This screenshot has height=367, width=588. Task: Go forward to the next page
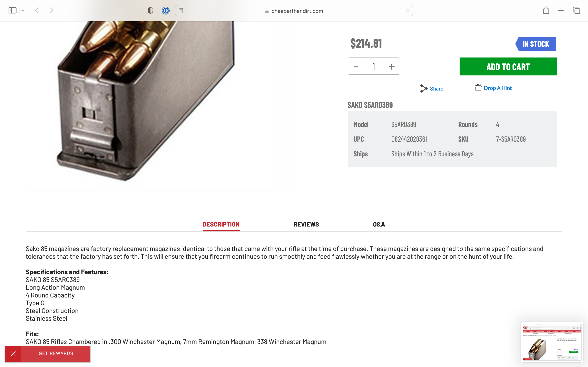[51, 10]
